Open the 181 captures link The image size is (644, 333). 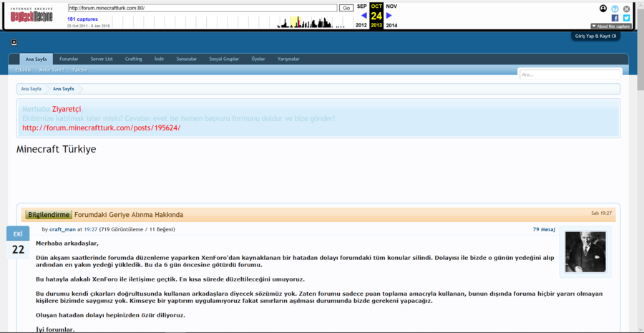pyautogui.click(x=82, y=19)
